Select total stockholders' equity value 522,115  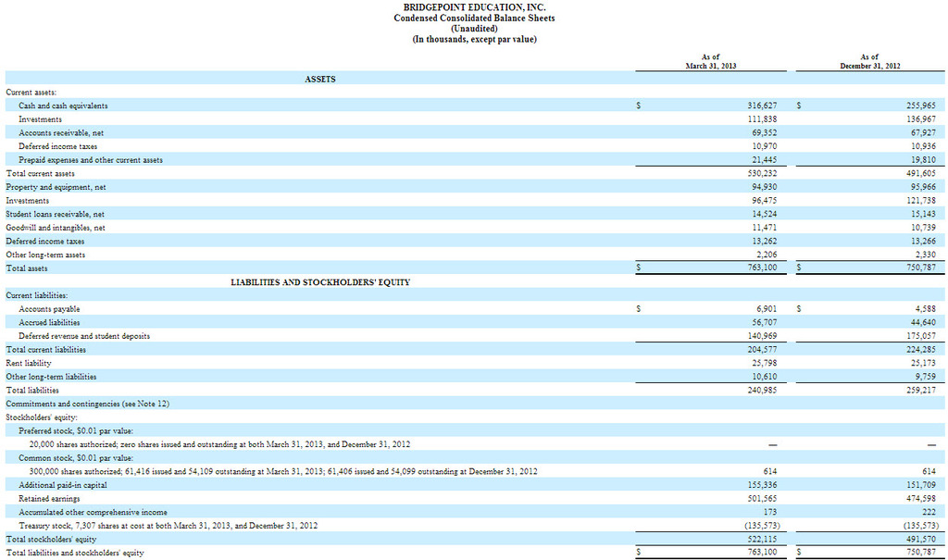pyautogui.click(x=763, y=540)
